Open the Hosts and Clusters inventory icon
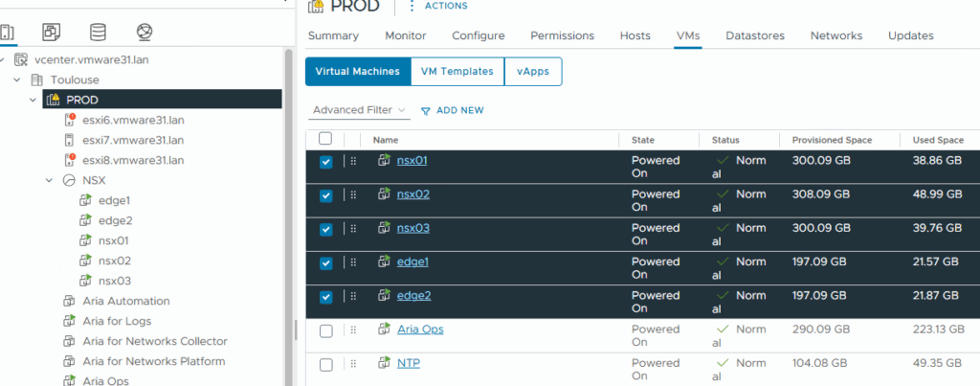The width and height of the screenshot is (980, 386). click(7, 33)
